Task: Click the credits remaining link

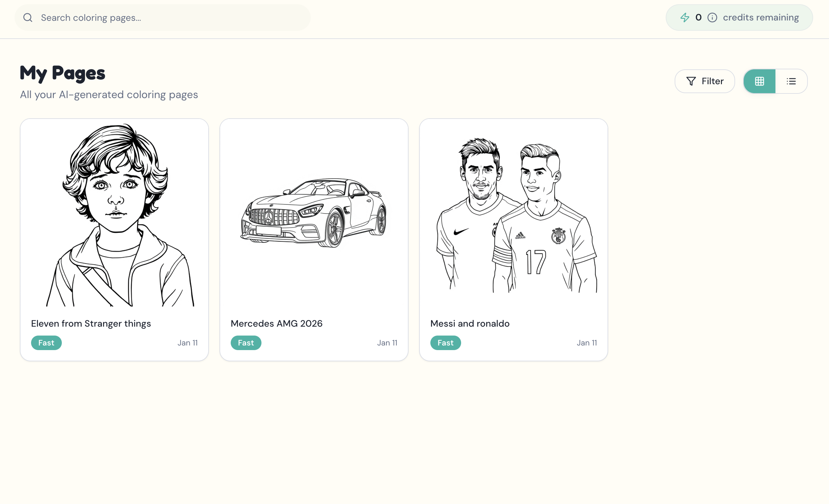Action: (x=761, y=17)
